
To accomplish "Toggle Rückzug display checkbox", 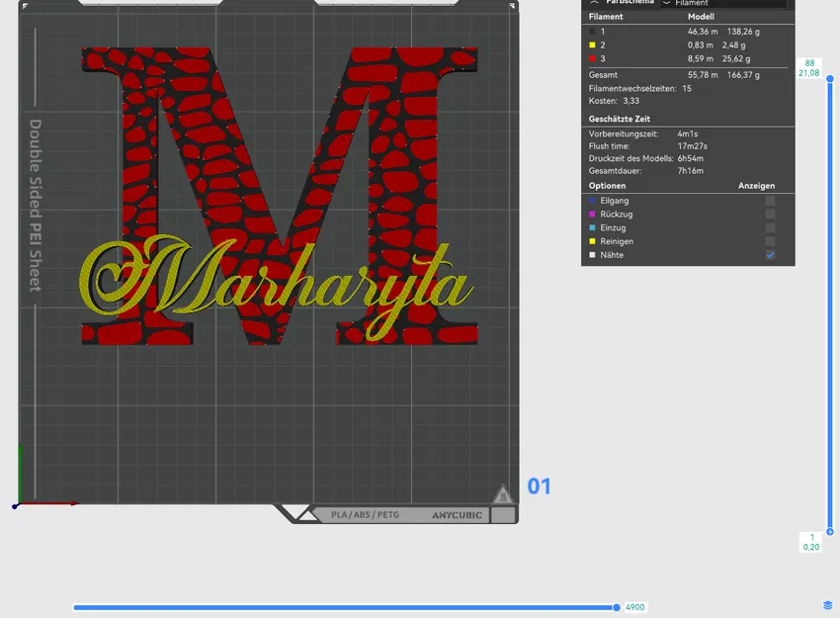I will point(770,214).
